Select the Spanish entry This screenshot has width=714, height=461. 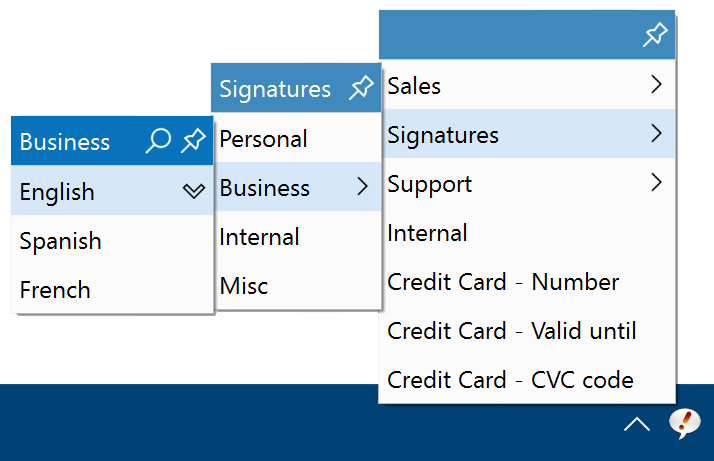click(x=112, y=240)
